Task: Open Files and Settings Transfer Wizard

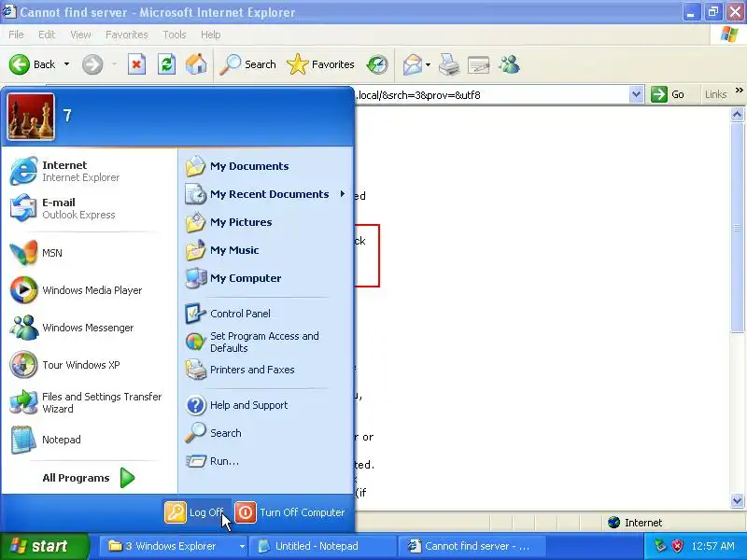Action: click(89, 402)
